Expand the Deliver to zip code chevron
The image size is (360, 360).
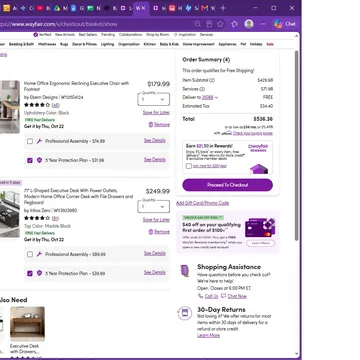(x=216, y=98)
